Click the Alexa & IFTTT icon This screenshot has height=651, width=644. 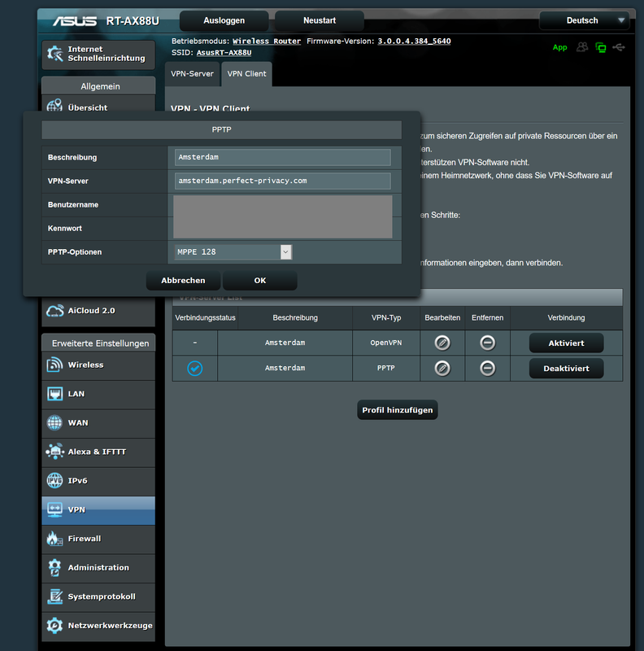pos(54,452)
